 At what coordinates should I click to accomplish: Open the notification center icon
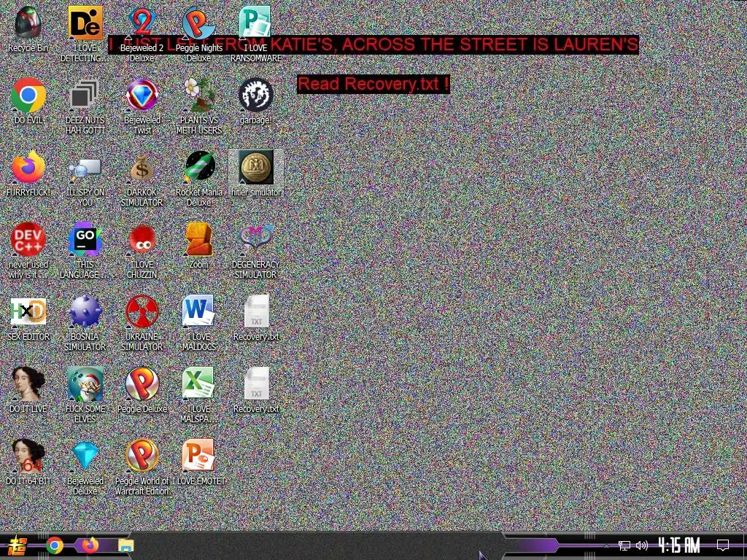click(723, 545)
